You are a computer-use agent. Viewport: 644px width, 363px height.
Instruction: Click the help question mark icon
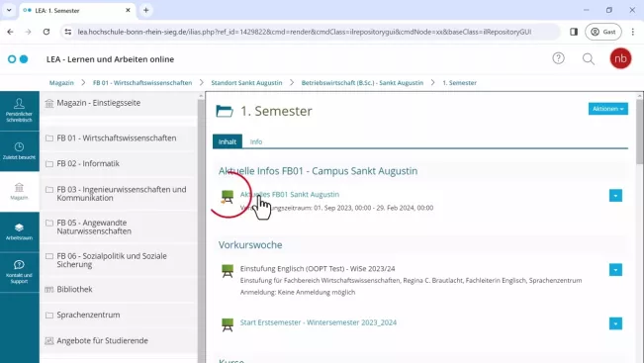tap(558, 58)
